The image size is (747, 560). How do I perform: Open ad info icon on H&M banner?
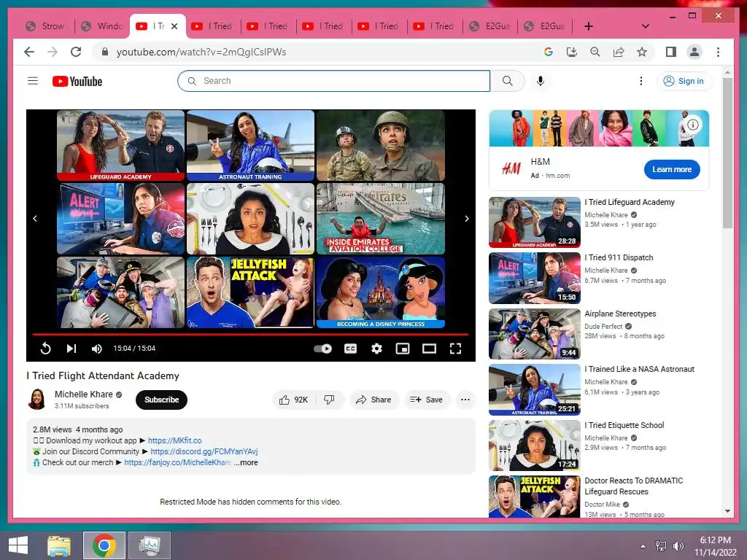[x=693, y=125]
